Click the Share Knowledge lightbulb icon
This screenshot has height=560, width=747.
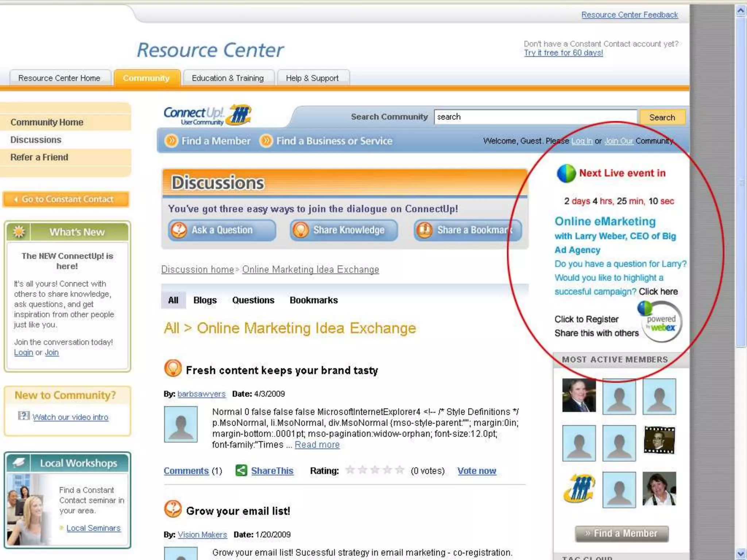tap(301, 230)
